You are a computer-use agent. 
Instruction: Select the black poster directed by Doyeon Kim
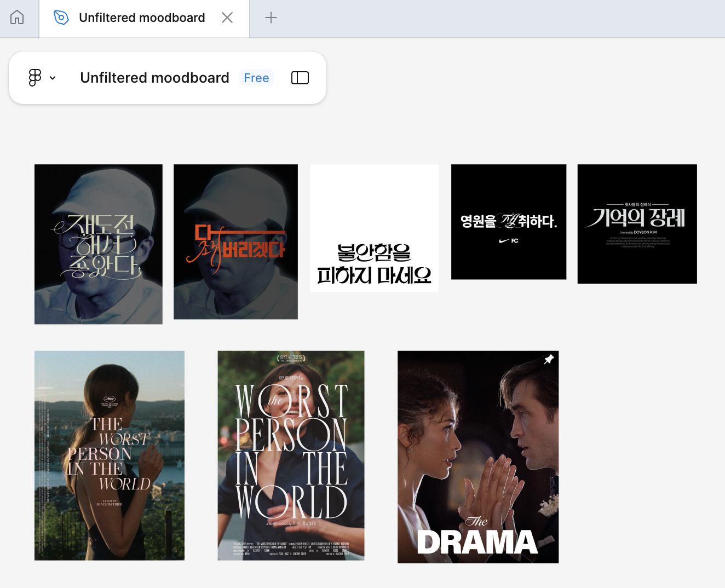click(637, 223)
